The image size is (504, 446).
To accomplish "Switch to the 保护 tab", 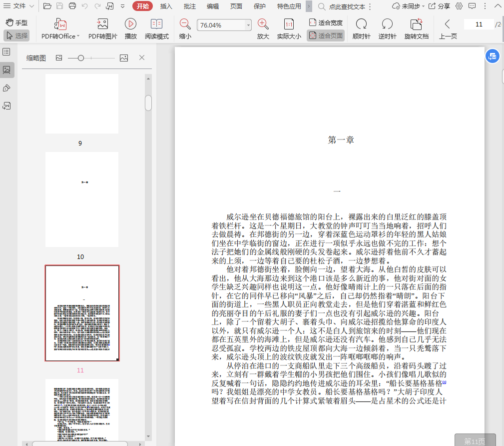I will 260,6.
